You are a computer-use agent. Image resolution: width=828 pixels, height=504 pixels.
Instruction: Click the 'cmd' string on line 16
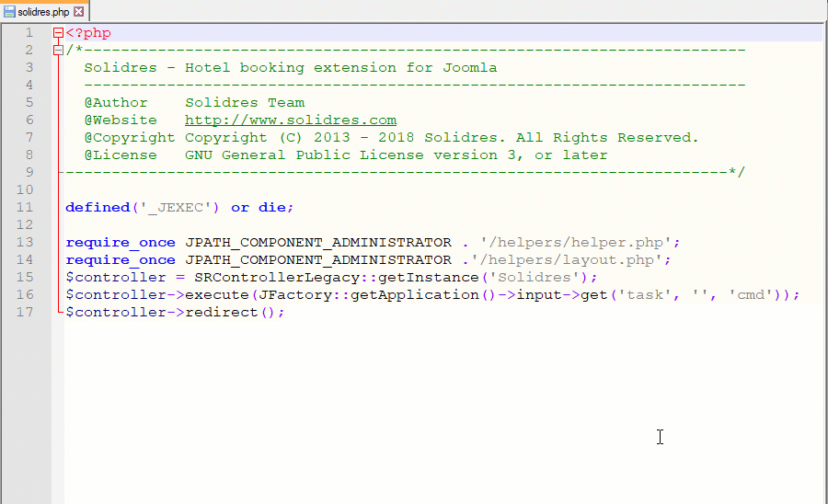(x=751, y=294)
